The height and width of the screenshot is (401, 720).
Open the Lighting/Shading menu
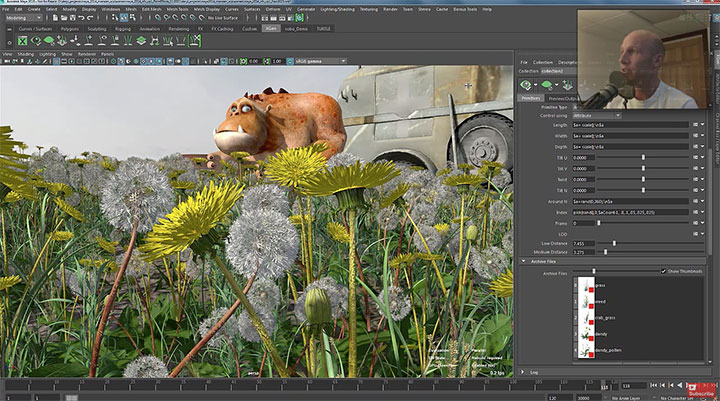(337, 9)
